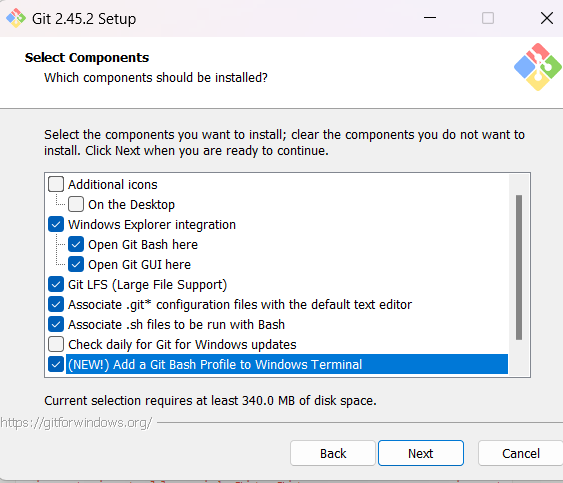Close the Git 2.45.2 Setup window
The image size is (563, 483).
[546, 18]
